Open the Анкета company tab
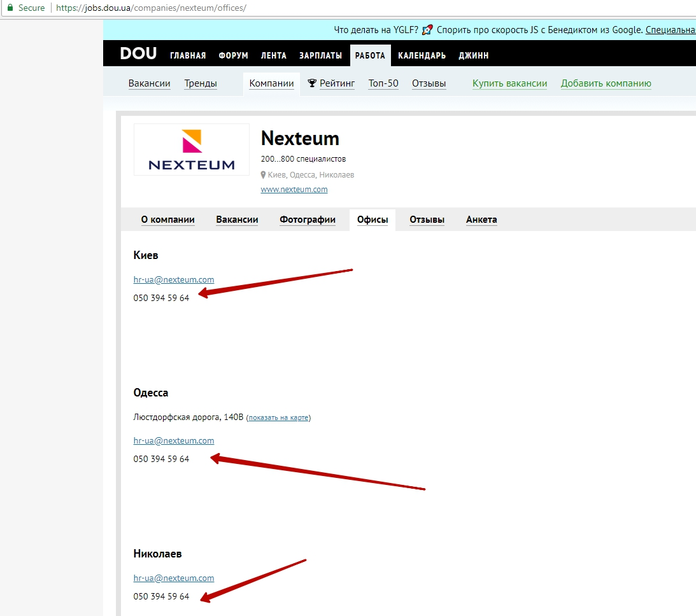This screenshot has height=616, width=696. [481, 220]
